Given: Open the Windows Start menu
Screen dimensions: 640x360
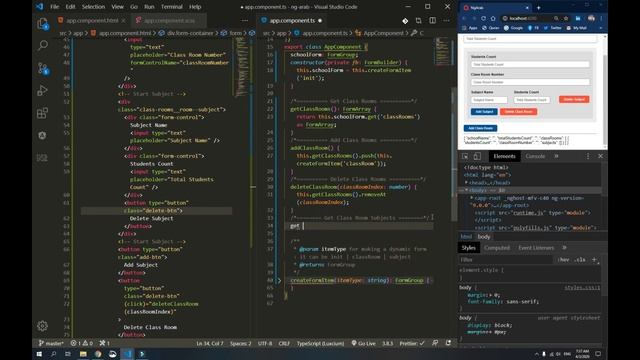Looking at the screenshot, I should (x=39, y=354).
